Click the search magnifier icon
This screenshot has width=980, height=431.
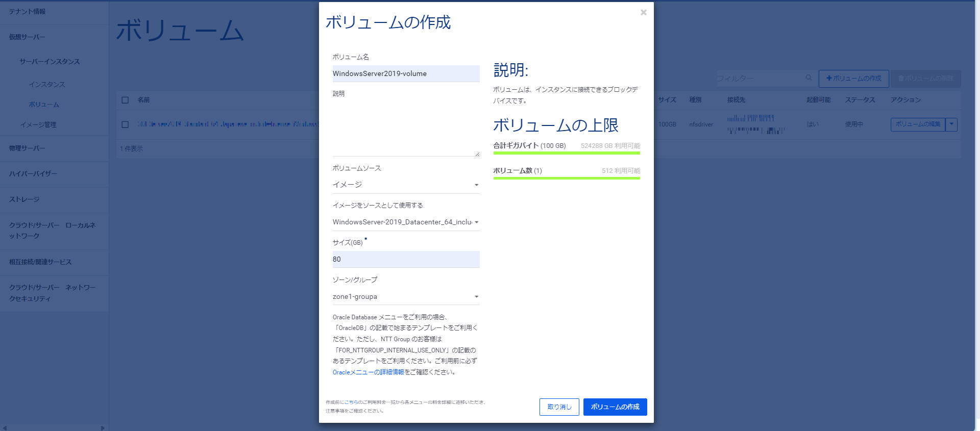[x=808, y=78]
